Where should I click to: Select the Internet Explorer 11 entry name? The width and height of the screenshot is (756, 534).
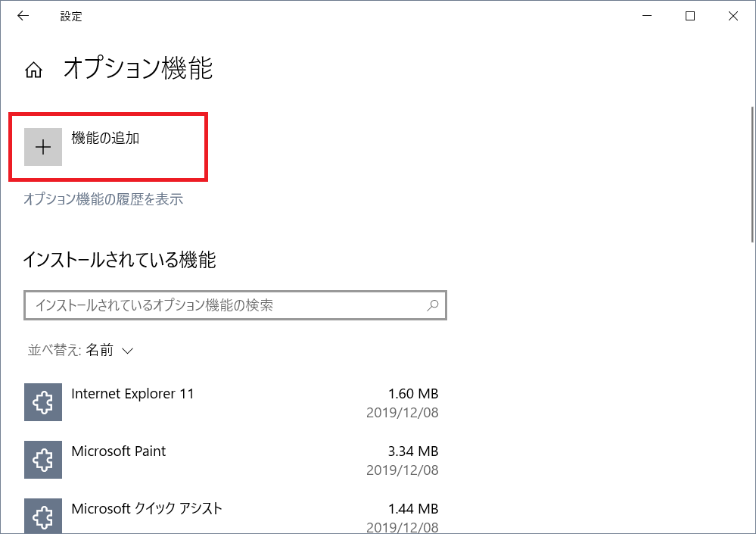point(132,394)
